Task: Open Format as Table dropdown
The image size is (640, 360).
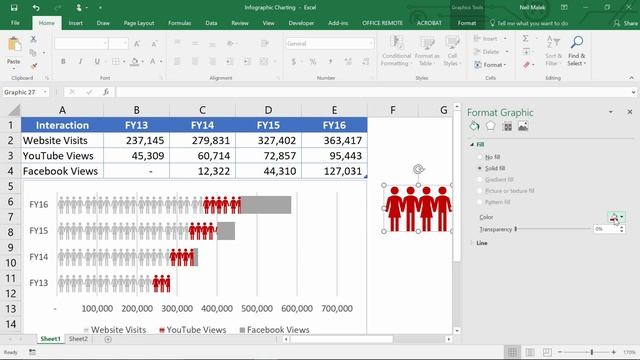Action: click(427, 51)
